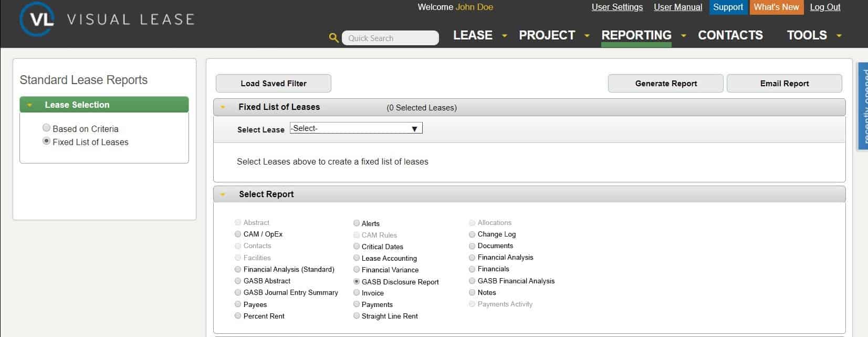Open the REPORTING menu

(636, 35)
